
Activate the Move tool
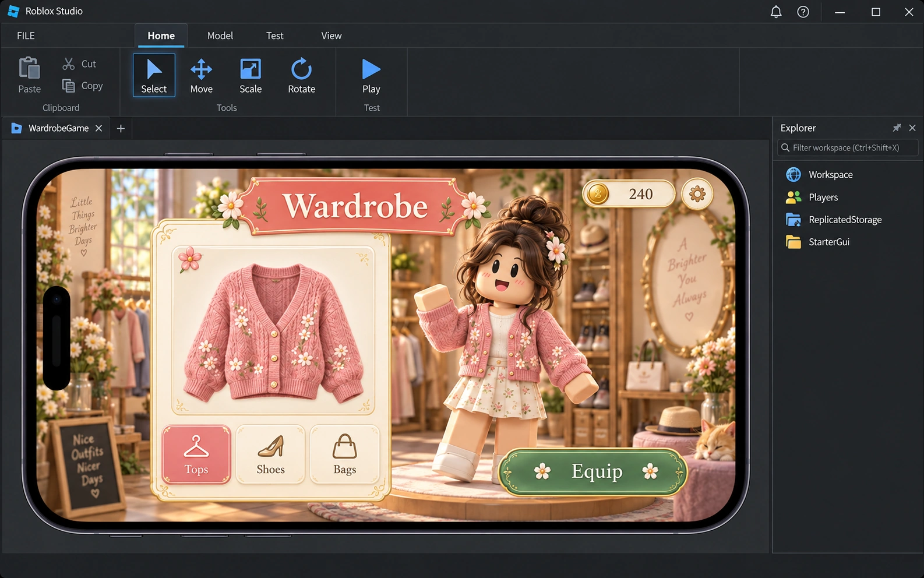(x=201, y=75)
